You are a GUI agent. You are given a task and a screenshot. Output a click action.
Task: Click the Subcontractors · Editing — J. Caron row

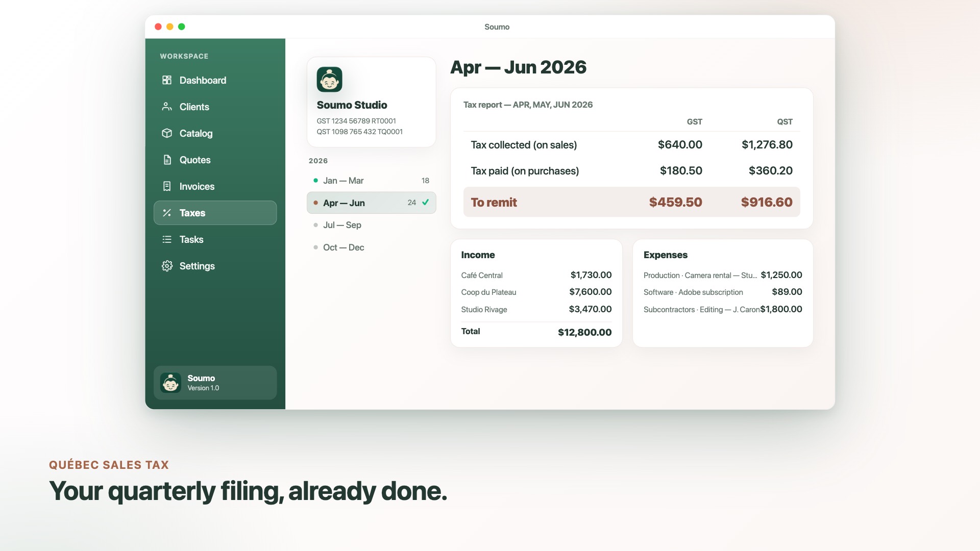pos(723,309)
